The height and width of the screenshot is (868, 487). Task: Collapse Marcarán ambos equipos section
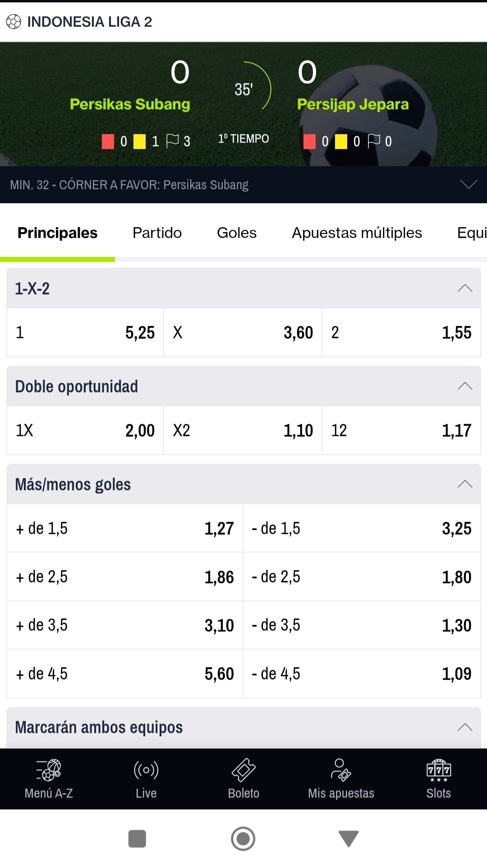tap(465, 727)
